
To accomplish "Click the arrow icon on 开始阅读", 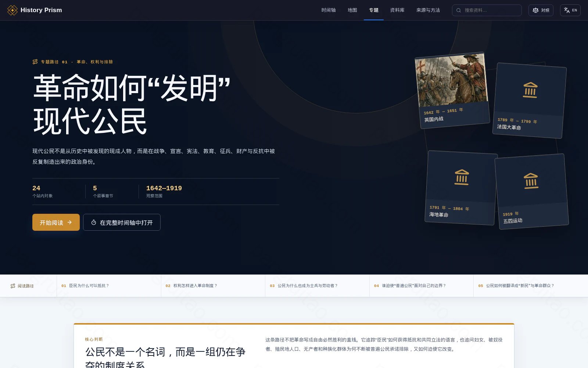I will click(x=69, y=222).
